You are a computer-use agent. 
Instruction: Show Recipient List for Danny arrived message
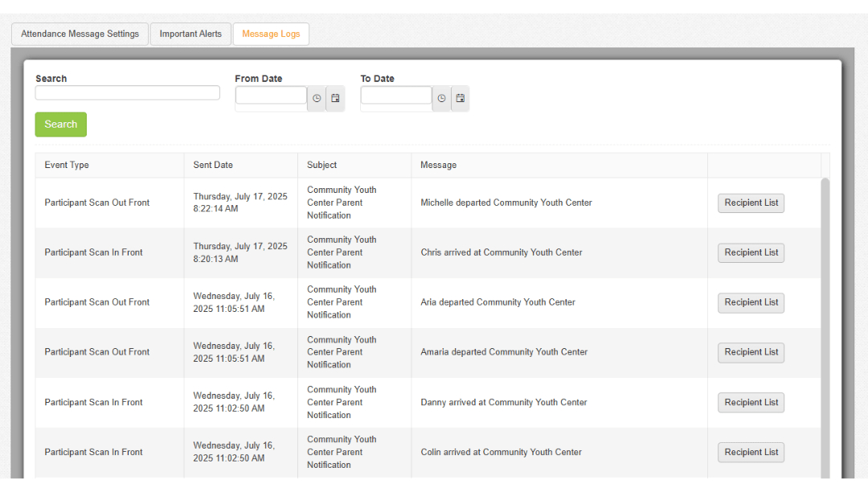pos(751,403)
